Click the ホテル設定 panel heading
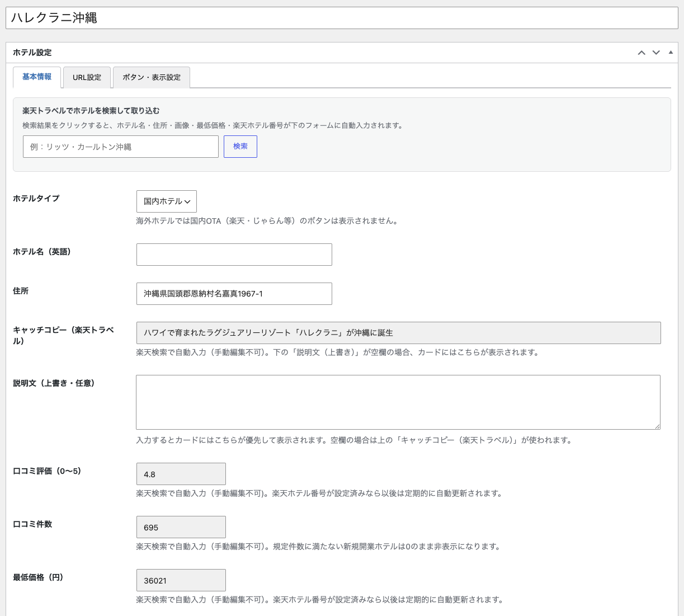Screen dimensions: 684x616 pyautogui.click(x=32, y=53)
